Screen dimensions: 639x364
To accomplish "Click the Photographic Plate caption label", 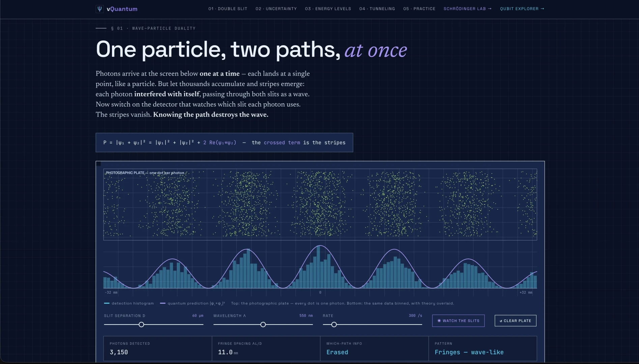I will [x=145, y=173].
